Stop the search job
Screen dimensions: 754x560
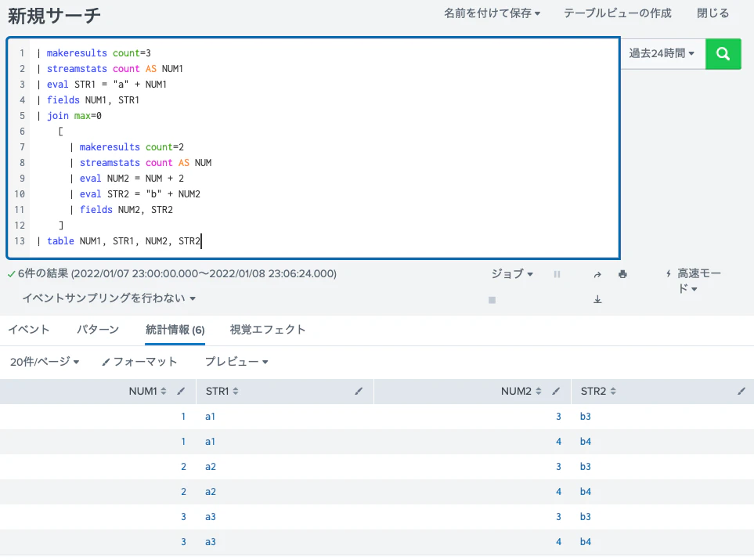point(492,300)
